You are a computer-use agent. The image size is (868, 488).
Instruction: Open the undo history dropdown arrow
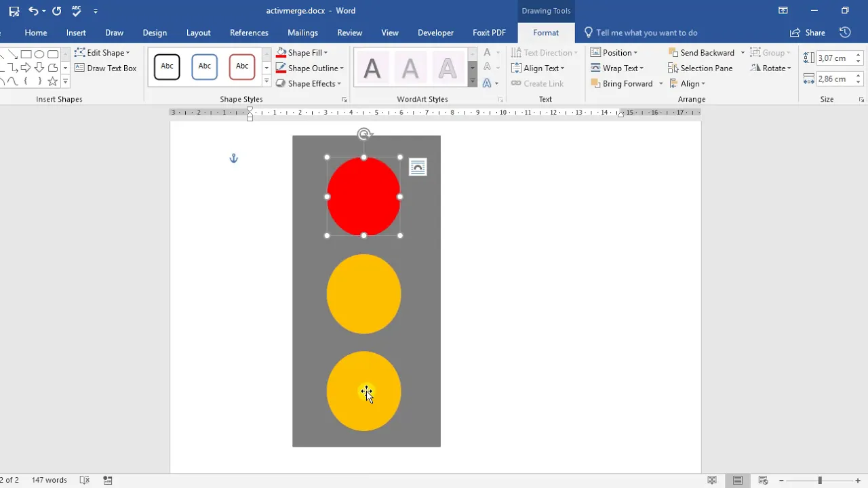tap(44, 12)
